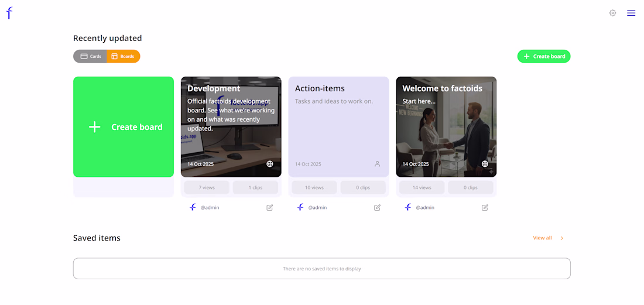
Task: Click the admin avatar under Welcome to factoids
Action: tap(408, 207)
